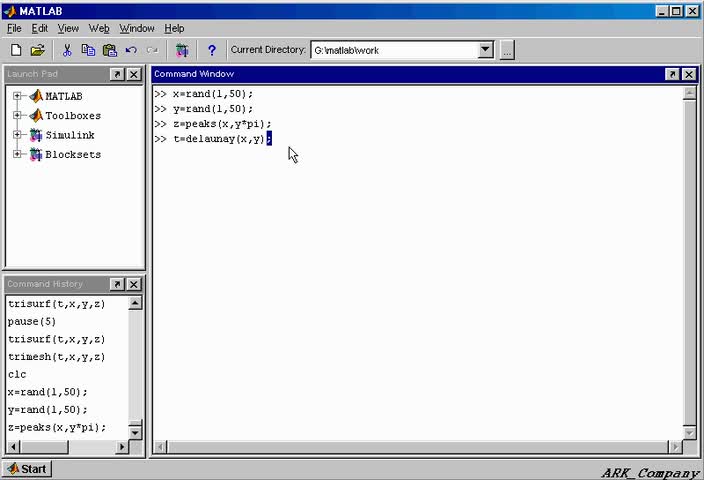This screenshot has height=480, width=704.
Task: Click Command History scroll up arrow
Action: pos(135,303)
